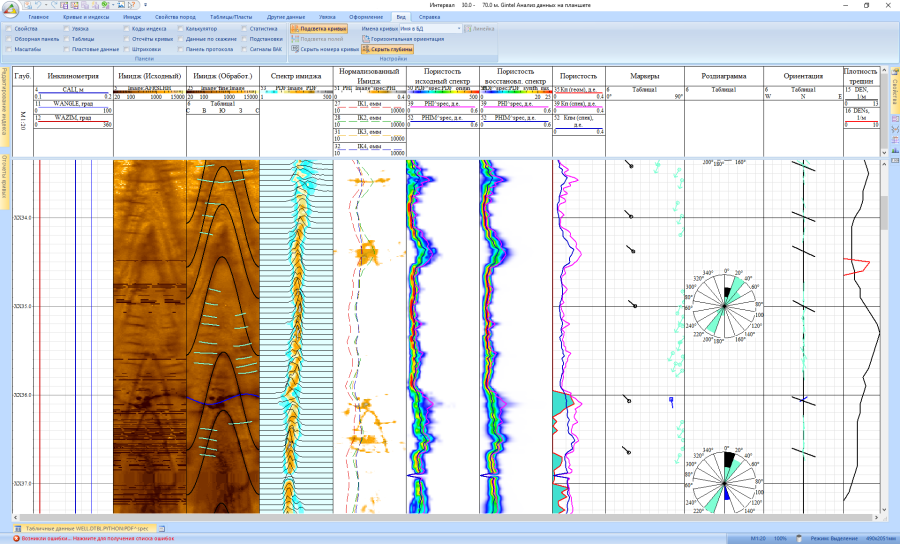Enable the Свойства panel checkbox
This screenshot has height=544, width=900.
pyautogui.click(x=9, y=29)
